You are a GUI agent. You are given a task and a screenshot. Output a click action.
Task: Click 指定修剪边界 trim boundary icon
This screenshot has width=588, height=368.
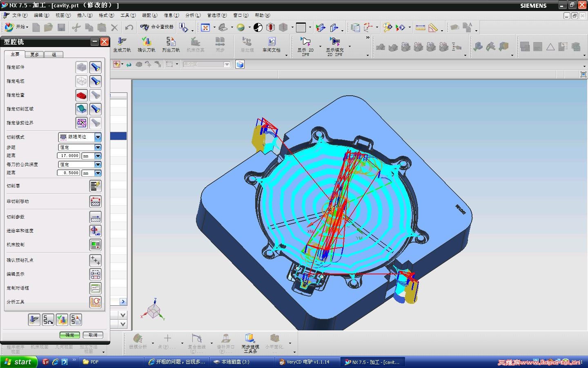(x=82, y=123)
